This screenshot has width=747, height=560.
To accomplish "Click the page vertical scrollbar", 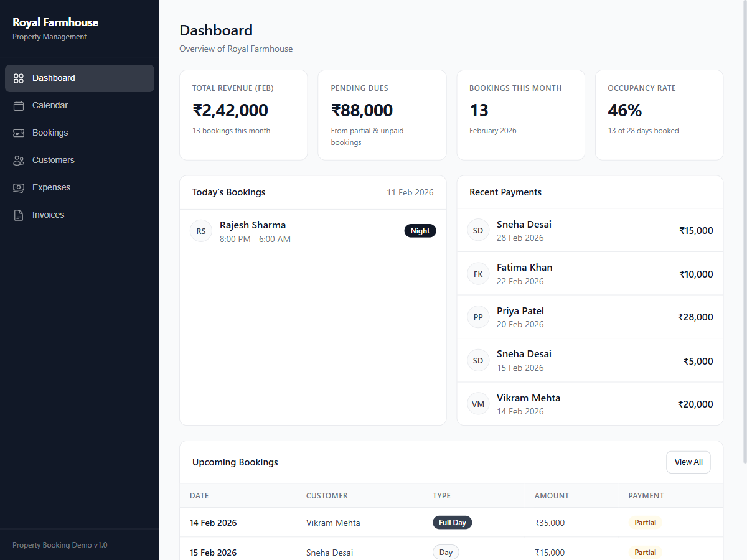I will point(745,233).
